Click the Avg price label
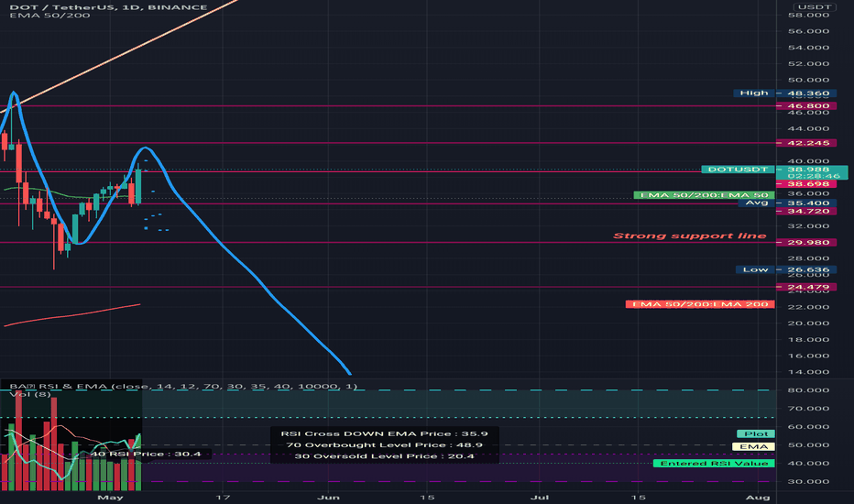 point(756,203)
